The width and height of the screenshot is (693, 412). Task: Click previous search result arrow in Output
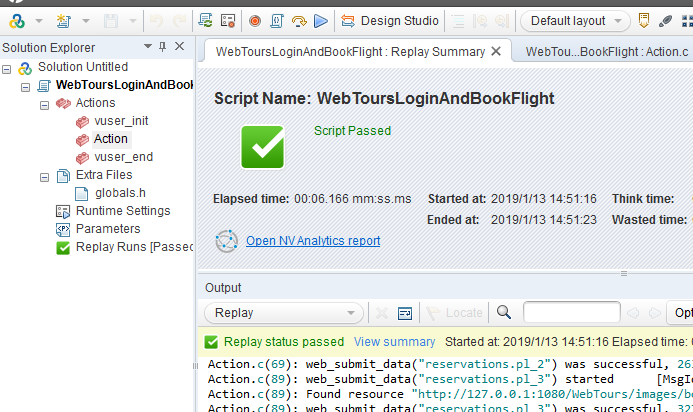point(633,313)
